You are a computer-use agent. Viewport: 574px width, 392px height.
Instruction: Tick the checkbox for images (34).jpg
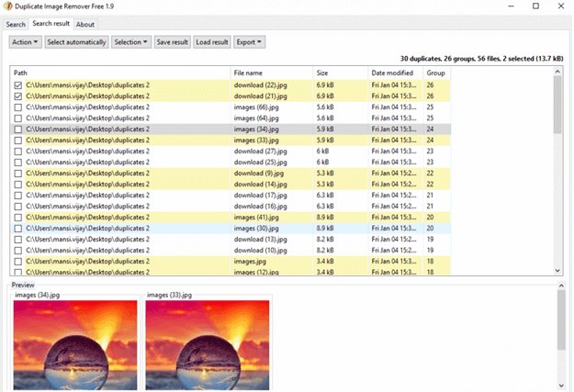(x=18, y=129)
